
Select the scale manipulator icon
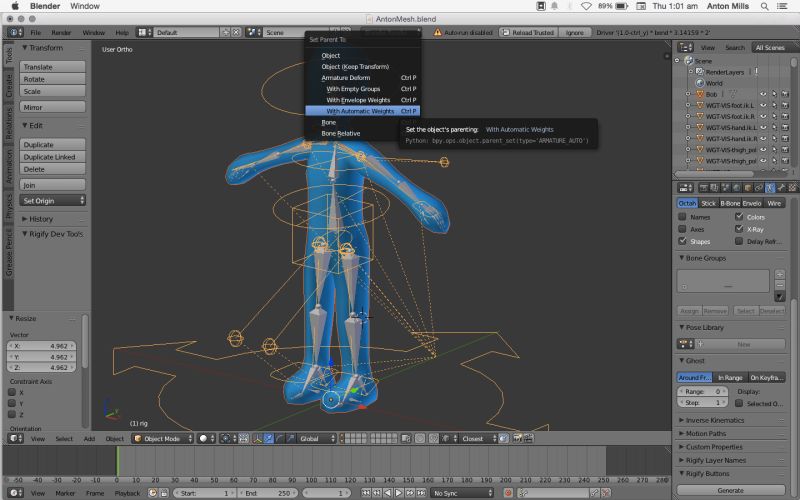[291, 438]
